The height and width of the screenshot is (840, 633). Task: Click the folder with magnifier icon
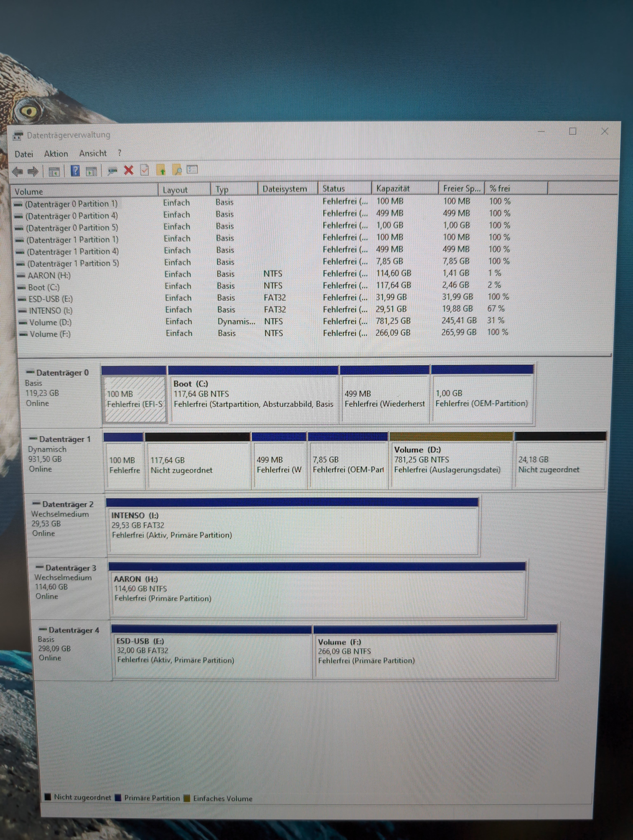(x=177, y=170)
